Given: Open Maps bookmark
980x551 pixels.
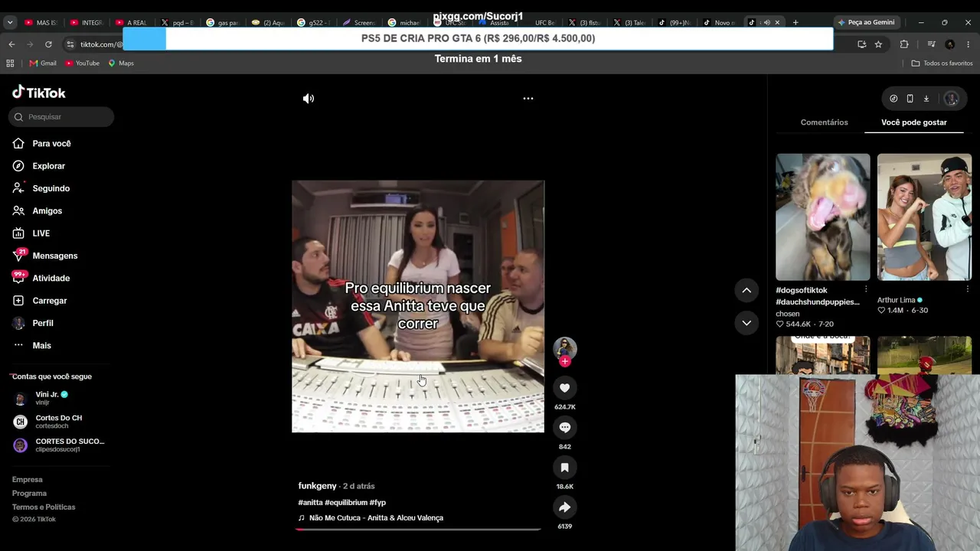Looking at the screenshot, I should click(121, 64).
